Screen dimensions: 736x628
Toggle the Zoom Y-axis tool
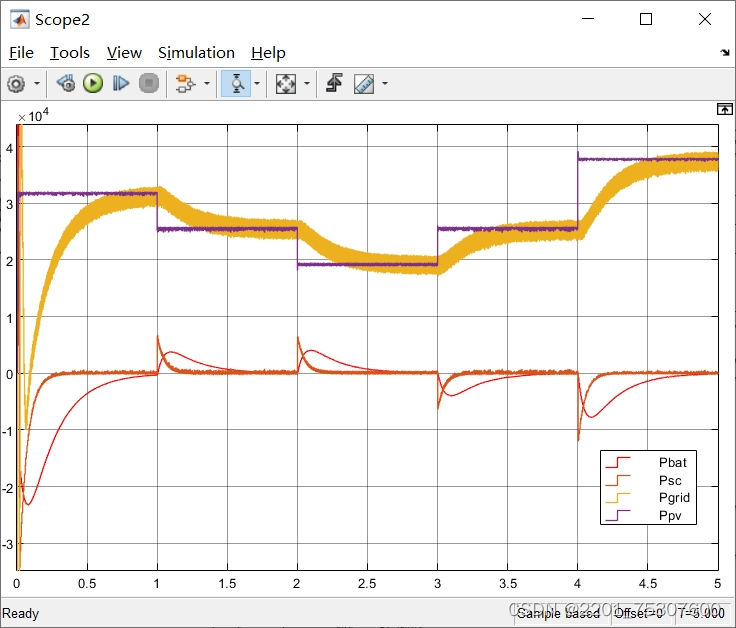coord(236,84)
